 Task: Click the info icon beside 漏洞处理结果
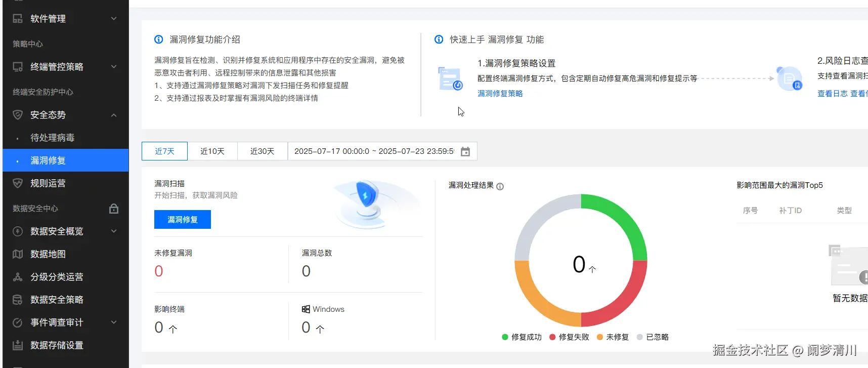click(x=500, y=186)
